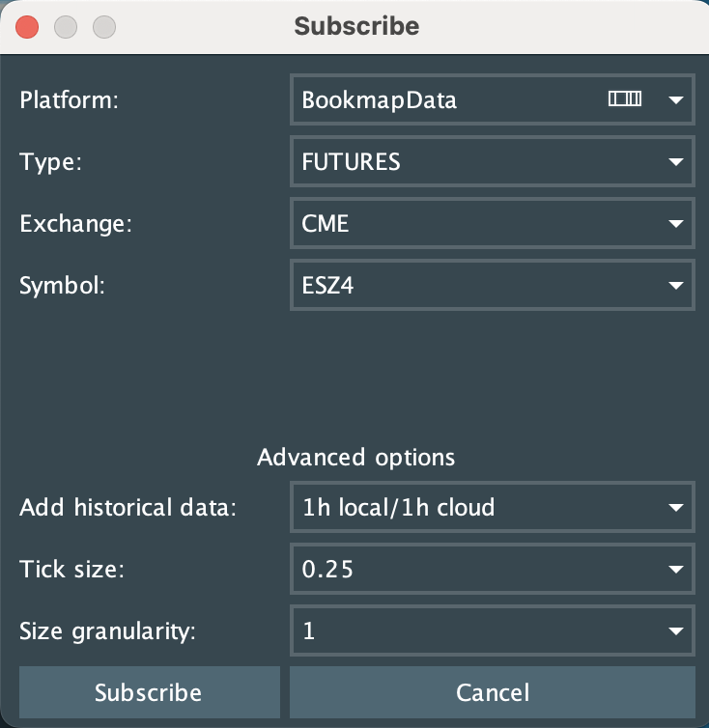Expand the Symbol dropdown arrow
This screenshot has height=728, width=709.
click(x=675, y=285)
